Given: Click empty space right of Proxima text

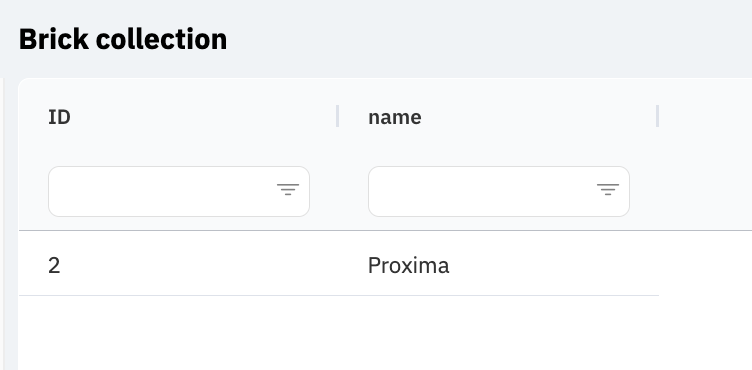Looking at the screenshot, I should [x=552, y=265].
